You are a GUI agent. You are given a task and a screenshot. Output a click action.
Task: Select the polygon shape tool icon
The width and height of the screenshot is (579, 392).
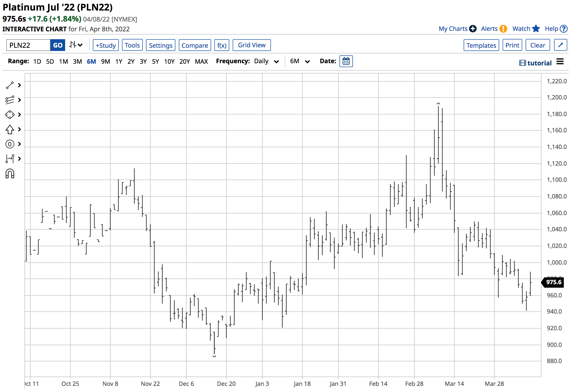tap(10, 115)
